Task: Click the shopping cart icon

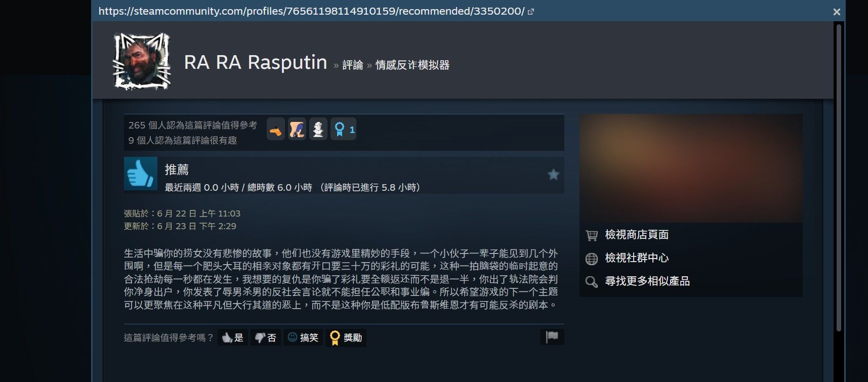Action: pos(592,235)
